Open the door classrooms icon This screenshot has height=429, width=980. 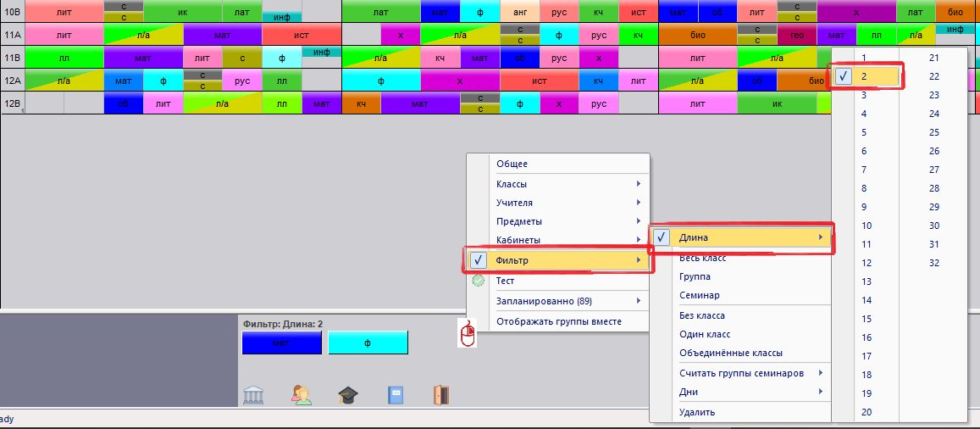click(441, 394)
